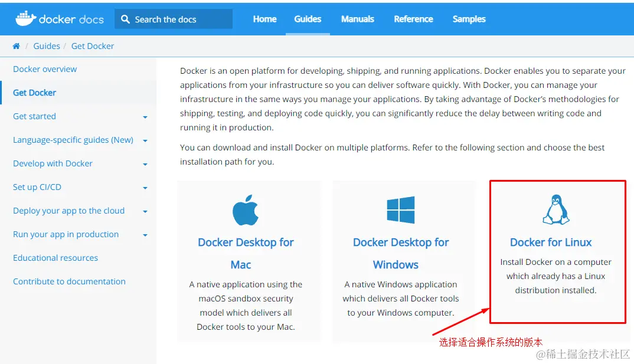Click the Apple logo icon

click(x=246, y=209)
